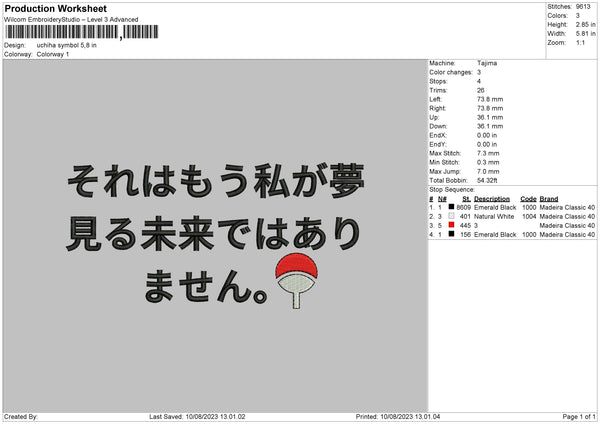Screen dimensions: 600x424
Task: Click the Max Stitch value '7.3 mm'
Action: point(488,153)
